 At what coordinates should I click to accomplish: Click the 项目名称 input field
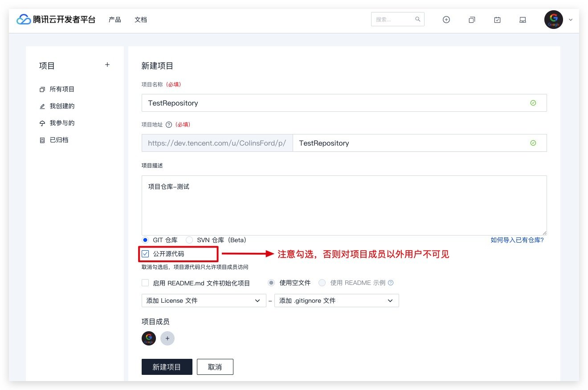click(x=344, y=103)
